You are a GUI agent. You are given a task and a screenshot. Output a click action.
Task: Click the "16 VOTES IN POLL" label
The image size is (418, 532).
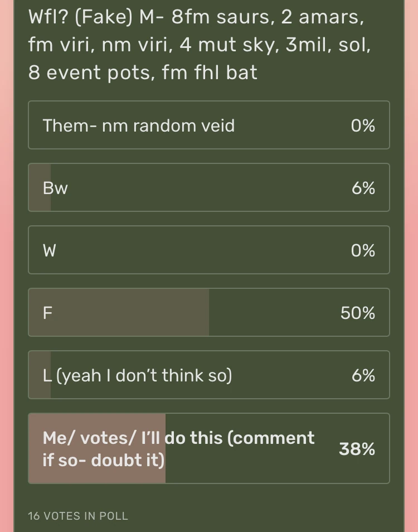tap(78, 516)
